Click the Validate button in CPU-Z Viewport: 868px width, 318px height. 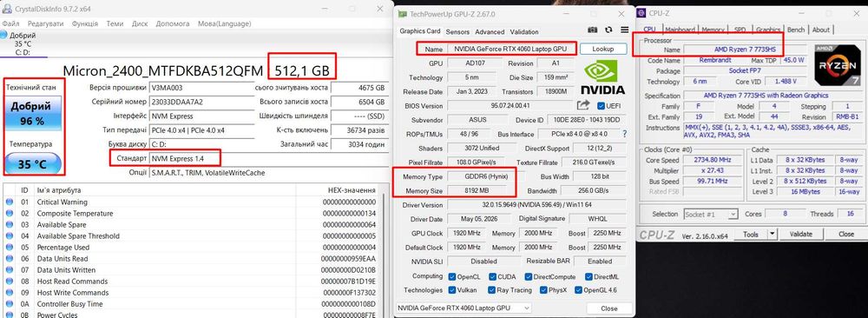[800, 235]
